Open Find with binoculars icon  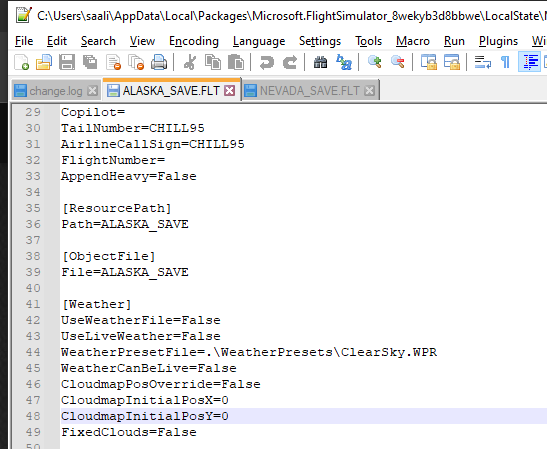coord(320,62)
